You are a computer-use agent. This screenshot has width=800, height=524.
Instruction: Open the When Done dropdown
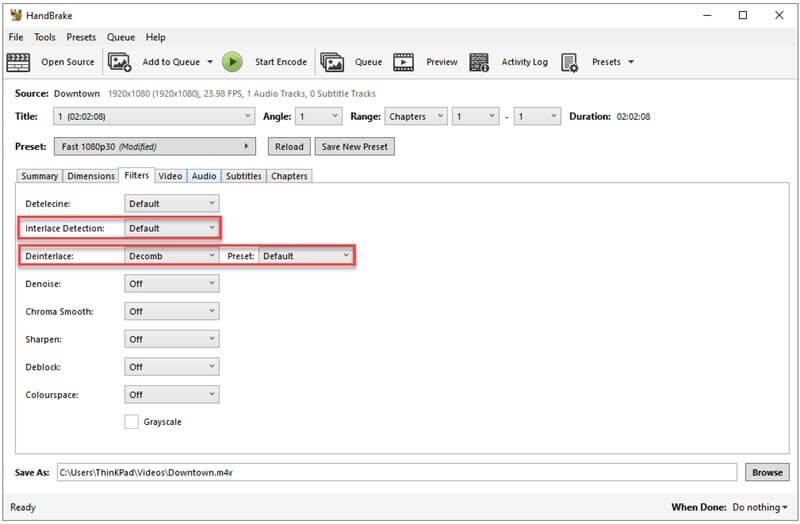point(760,507)
